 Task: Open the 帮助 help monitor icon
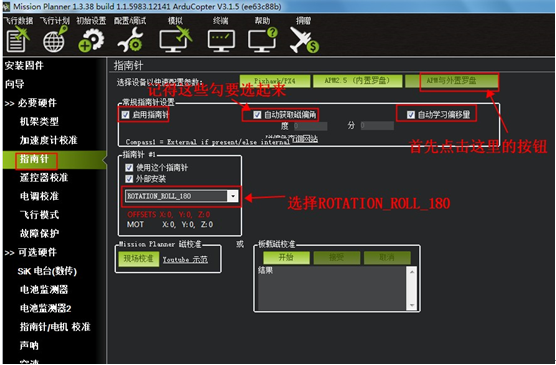pos(262,40)
